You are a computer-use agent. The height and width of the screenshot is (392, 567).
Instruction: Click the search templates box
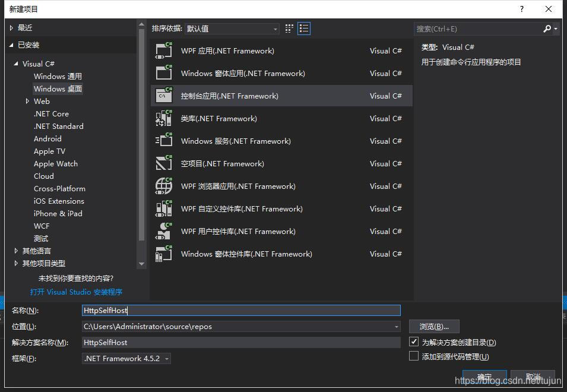point(478,29)
